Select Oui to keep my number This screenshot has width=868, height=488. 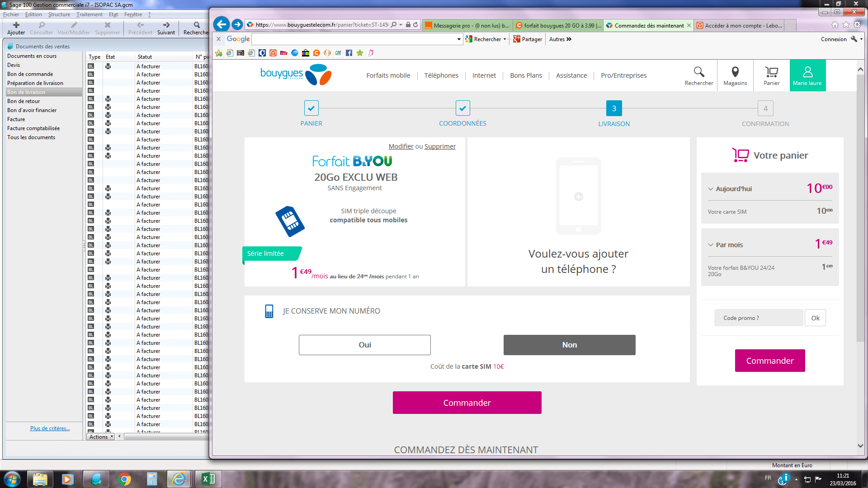click(x=364, y=345)
